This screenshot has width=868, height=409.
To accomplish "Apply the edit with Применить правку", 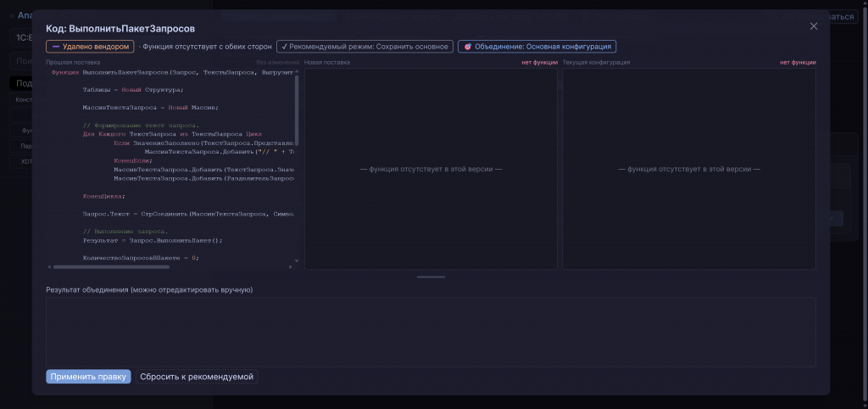I will click(88, 377).
